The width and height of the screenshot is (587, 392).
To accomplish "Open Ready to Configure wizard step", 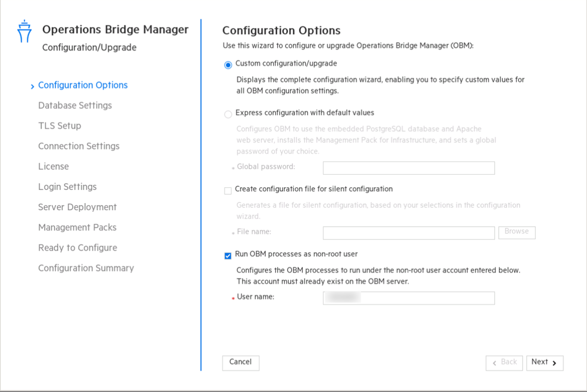I will coord(78,247).
